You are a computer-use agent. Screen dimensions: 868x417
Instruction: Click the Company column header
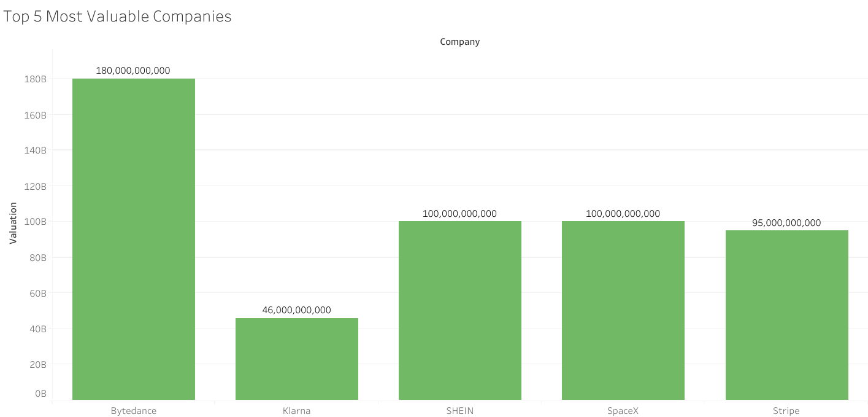(460, 42)
